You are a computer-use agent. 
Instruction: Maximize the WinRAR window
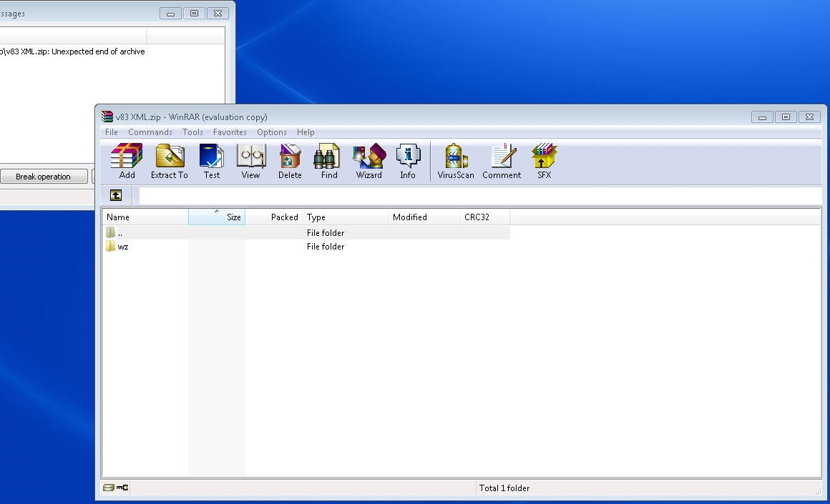click(x=786, y=117)
